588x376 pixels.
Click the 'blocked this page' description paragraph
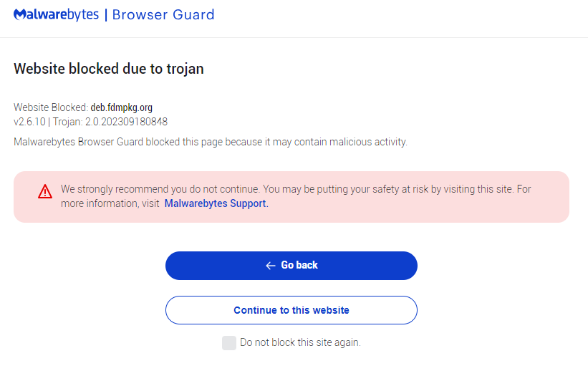pyautogui.click(x=211, y=142)
